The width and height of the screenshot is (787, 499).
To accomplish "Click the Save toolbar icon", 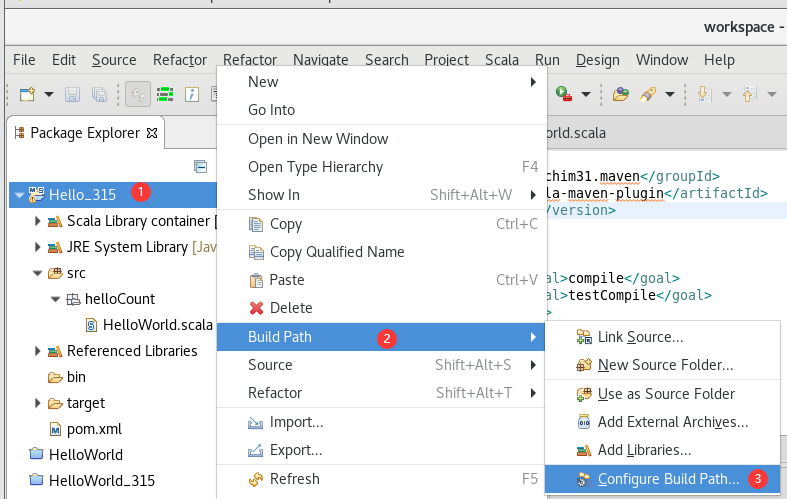I will coord(72,94).
